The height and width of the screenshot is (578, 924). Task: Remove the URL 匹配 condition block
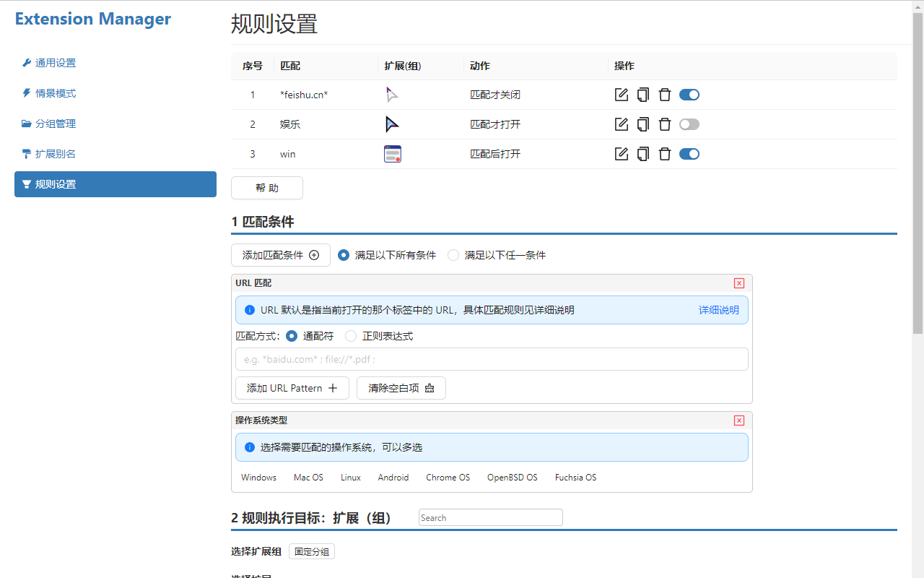pos(738,283)
